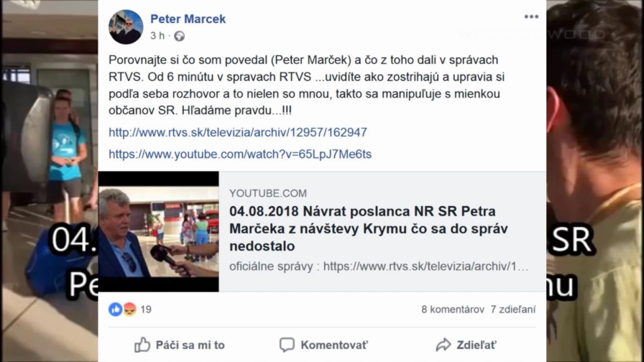This screenshot has height=362, width=644.
Task: Click the Páči sa mi to button
Action: (x=180, y=345)
